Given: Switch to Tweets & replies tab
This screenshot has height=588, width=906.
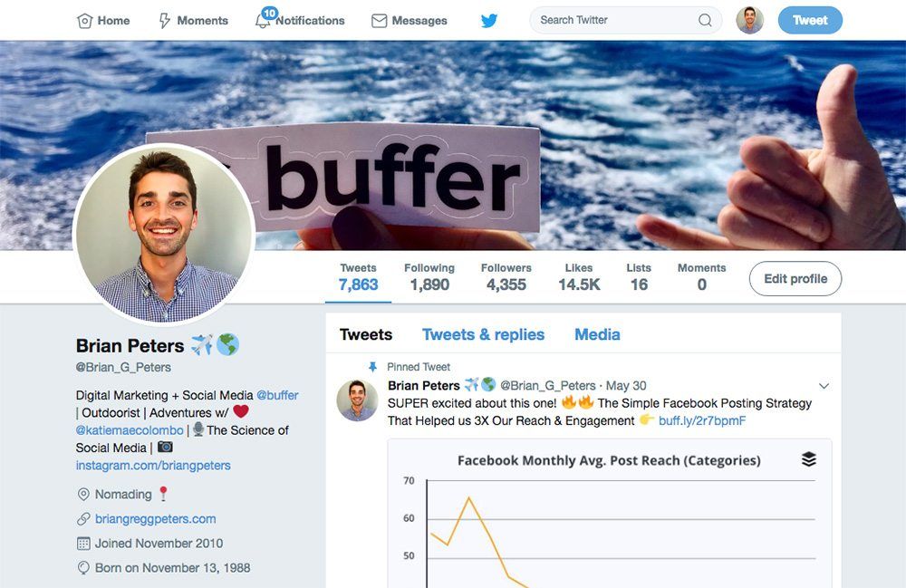Looking at the screenshot, I should coord(483,334).
